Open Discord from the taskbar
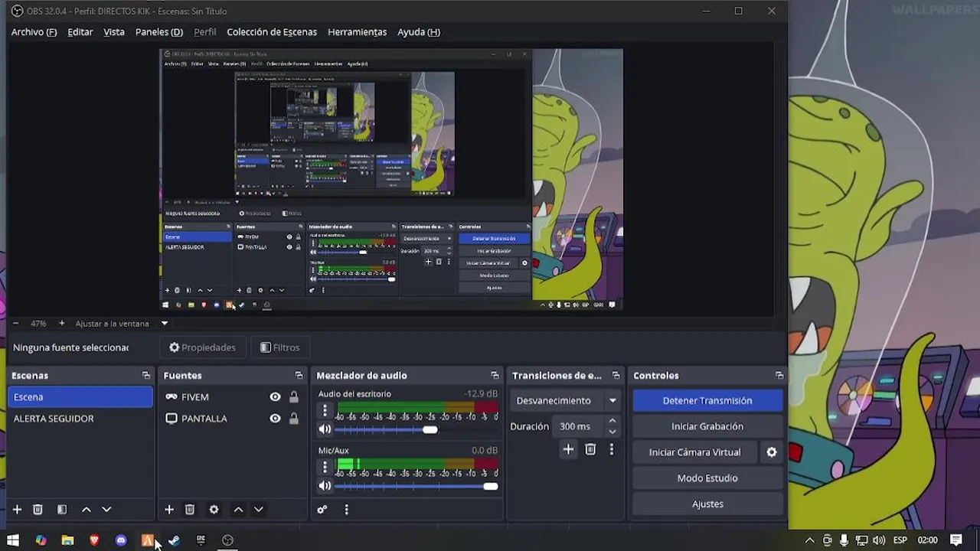Screen dimensions: 980x551 [x=121, y=540]
